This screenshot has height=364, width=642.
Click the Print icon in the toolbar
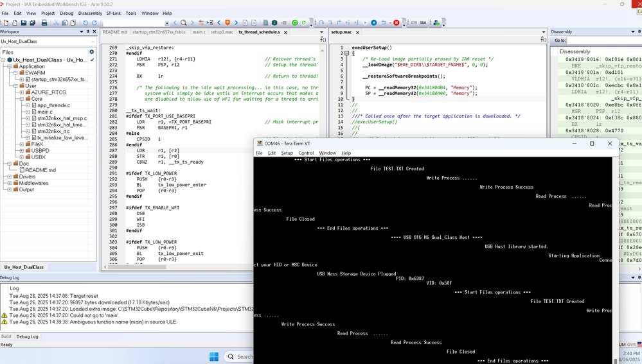tap(44, 23)
